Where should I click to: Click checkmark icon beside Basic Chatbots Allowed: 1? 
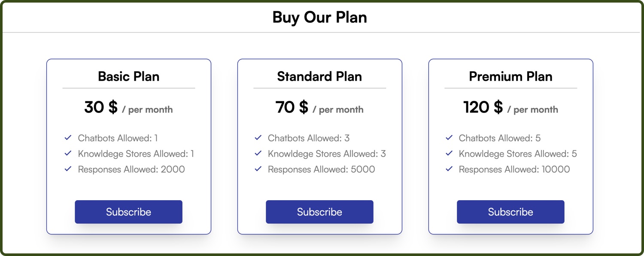pyautogui.click(x=68, y=138)
